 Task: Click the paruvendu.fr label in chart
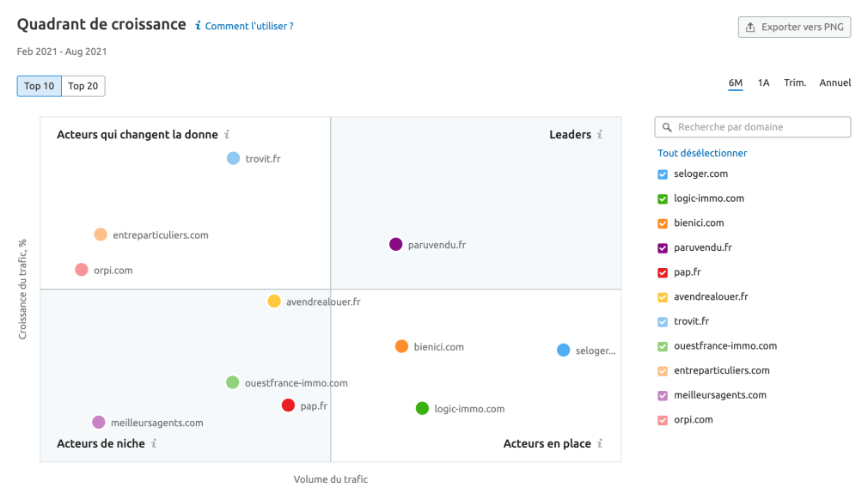[x=437, y=245]
